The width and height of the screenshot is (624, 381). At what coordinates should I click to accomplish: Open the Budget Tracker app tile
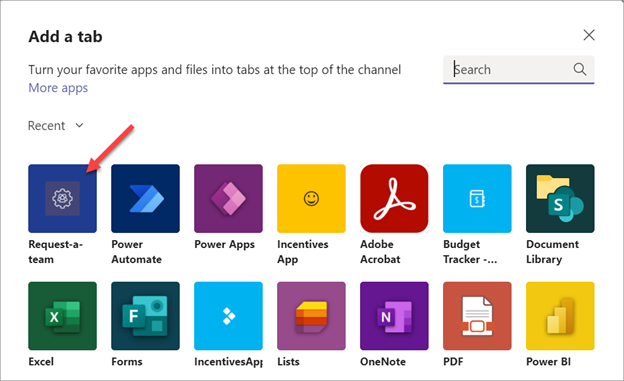pos(477,198)
